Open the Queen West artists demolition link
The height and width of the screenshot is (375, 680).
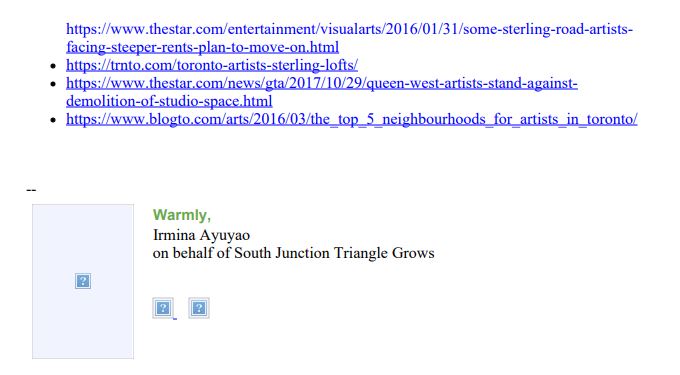coord(322,92)
